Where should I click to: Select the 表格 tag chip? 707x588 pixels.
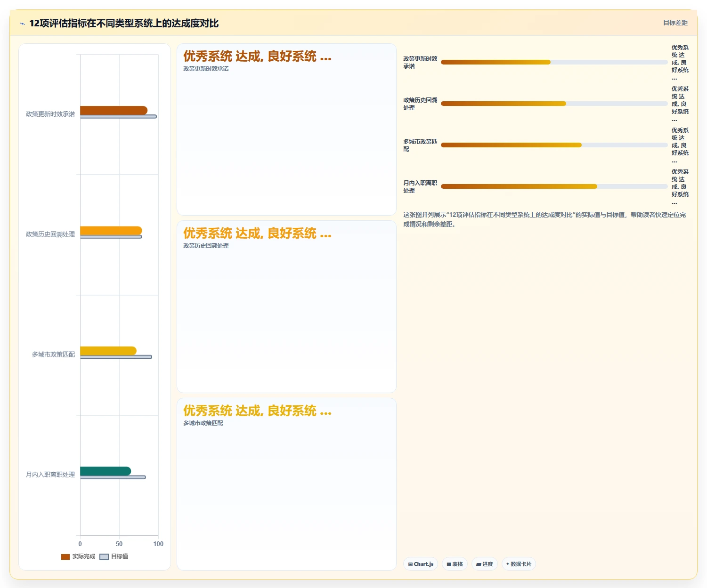(x=455, y=564)
